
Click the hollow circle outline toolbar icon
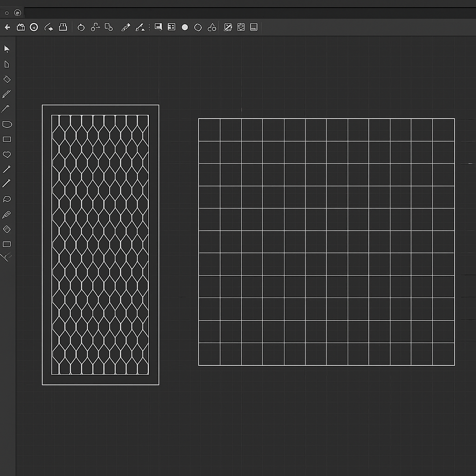click(x=198, y=27)
